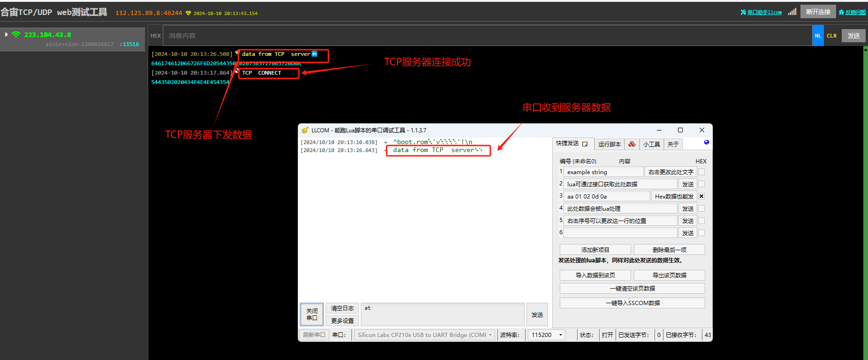Click the 'aa 01 02 0d 0a' field
Screen dimensions: 868x360
[x=607, y=196]
